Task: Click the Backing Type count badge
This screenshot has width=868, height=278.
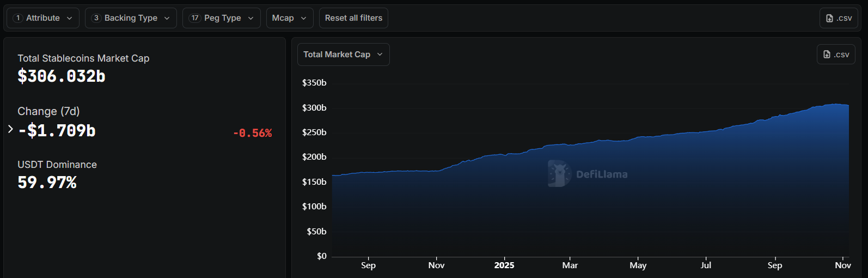Action: click(x=96, y=18)
